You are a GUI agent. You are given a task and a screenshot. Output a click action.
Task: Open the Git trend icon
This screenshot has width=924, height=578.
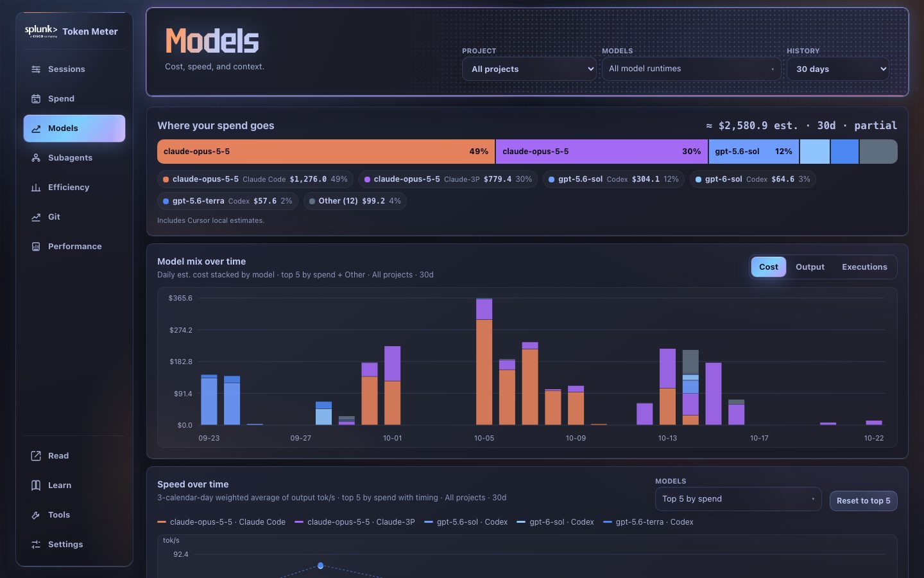tap(36, 217)
